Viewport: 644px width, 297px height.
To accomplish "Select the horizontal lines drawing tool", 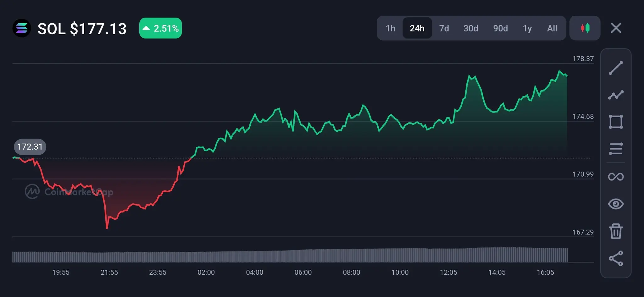I will click(616, 149).
